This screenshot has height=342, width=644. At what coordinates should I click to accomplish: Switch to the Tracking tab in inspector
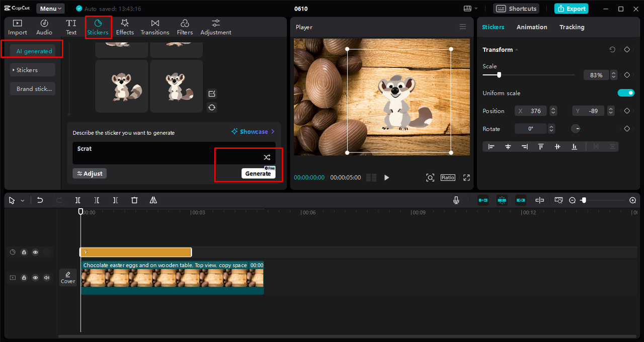click(x=572, y=27)
